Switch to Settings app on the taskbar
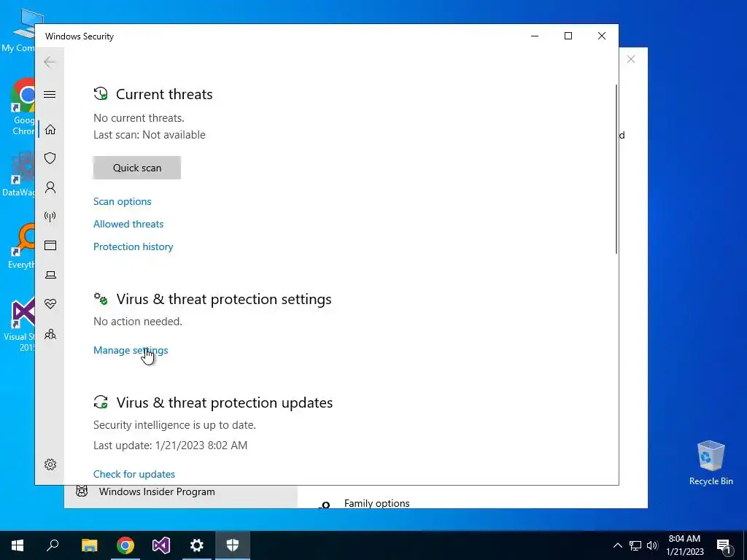747x560 pixels. pyautogui.click(x=197, y=545)
